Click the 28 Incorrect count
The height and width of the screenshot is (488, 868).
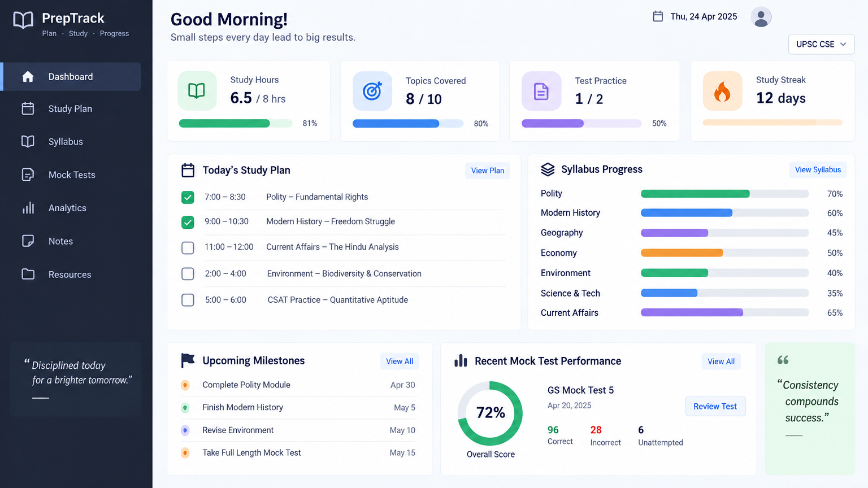tap(596, 430)
